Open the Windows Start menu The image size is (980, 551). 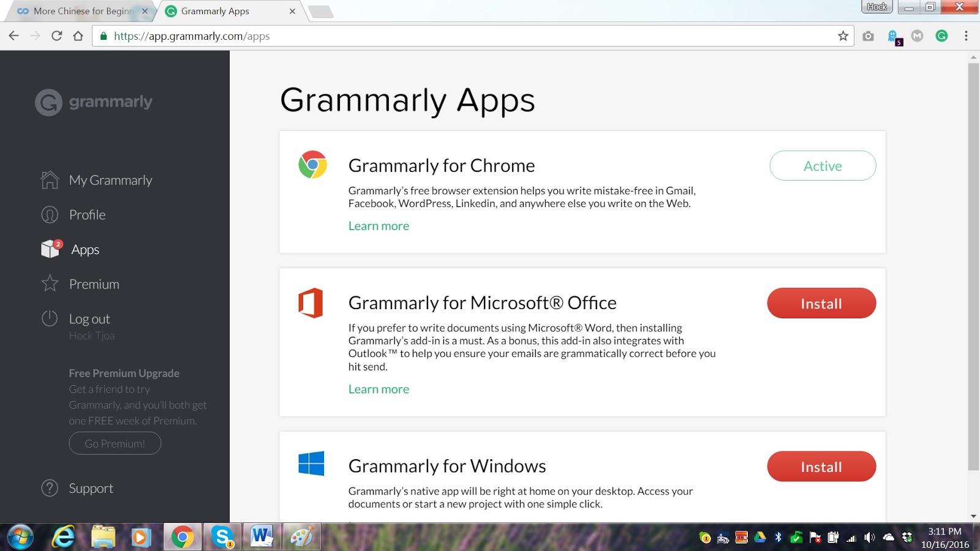tap(20, 537)
